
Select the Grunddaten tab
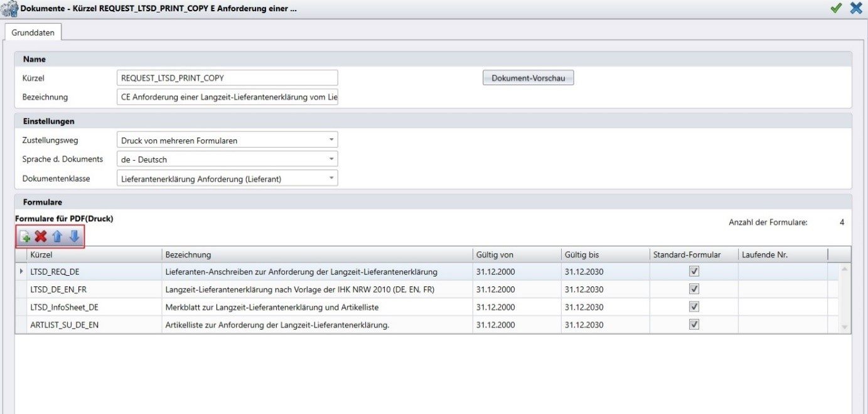[33, 32]
